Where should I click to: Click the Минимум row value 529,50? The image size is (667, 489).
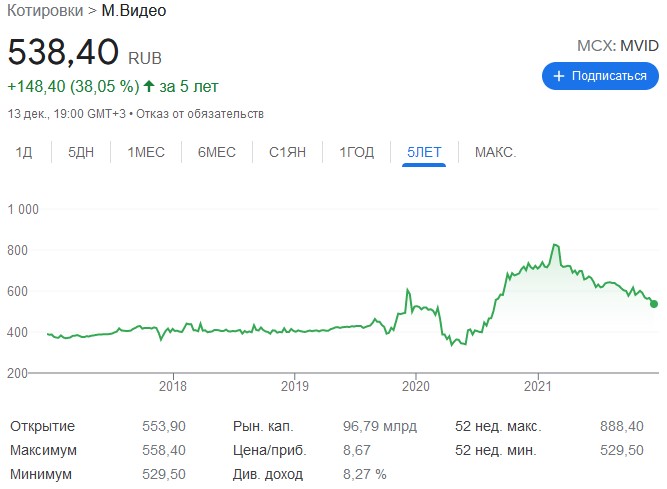pos(164,474)
